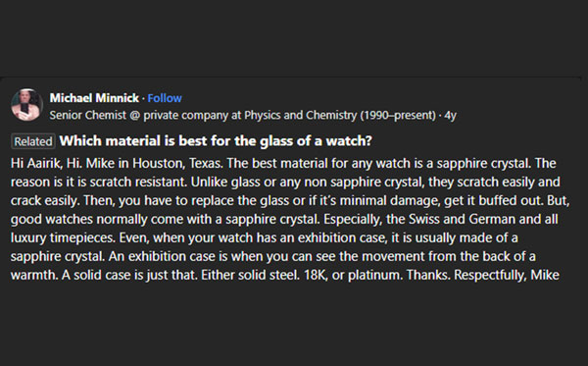Click the 4y answer timestamp

[451, 115]
